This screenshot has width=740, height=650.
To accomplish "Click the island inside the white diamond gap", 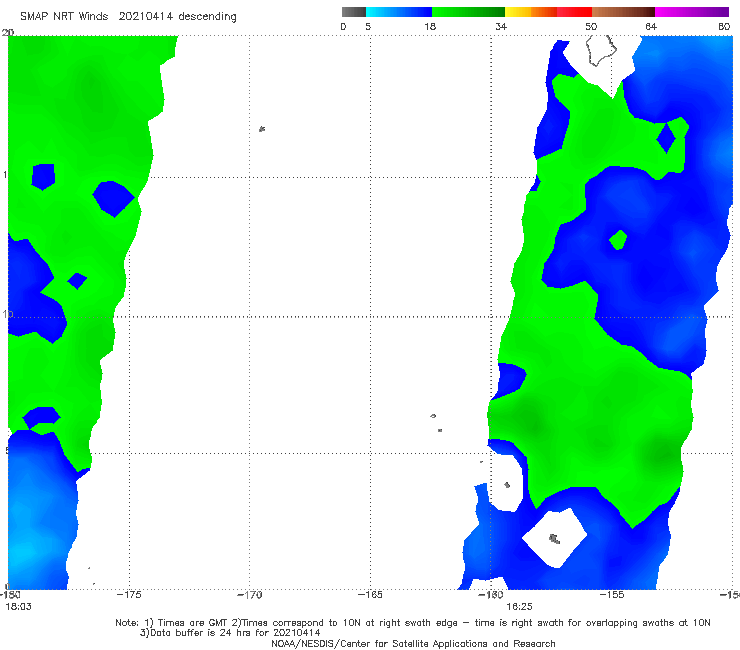I will coord(555,539).
